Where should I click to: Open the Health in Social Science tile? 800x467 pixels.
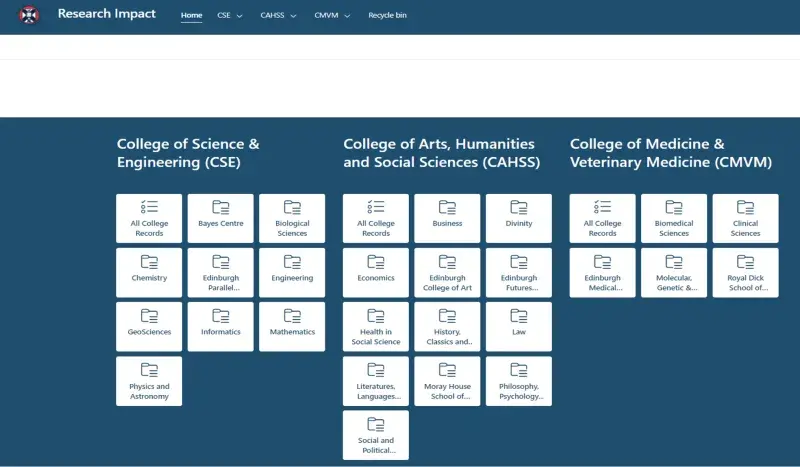pos(376,327)
